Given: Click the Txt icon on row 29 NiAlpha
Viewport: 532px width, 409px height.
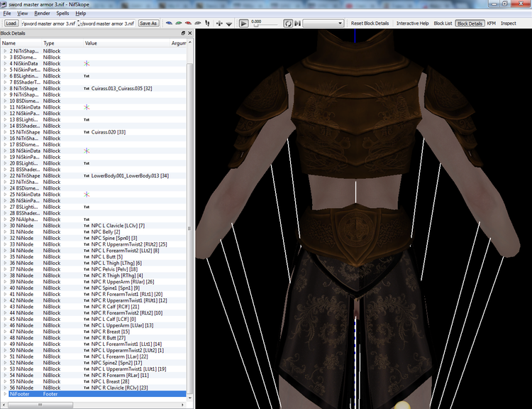Looking at the screenshot, I should coord(87,219).
